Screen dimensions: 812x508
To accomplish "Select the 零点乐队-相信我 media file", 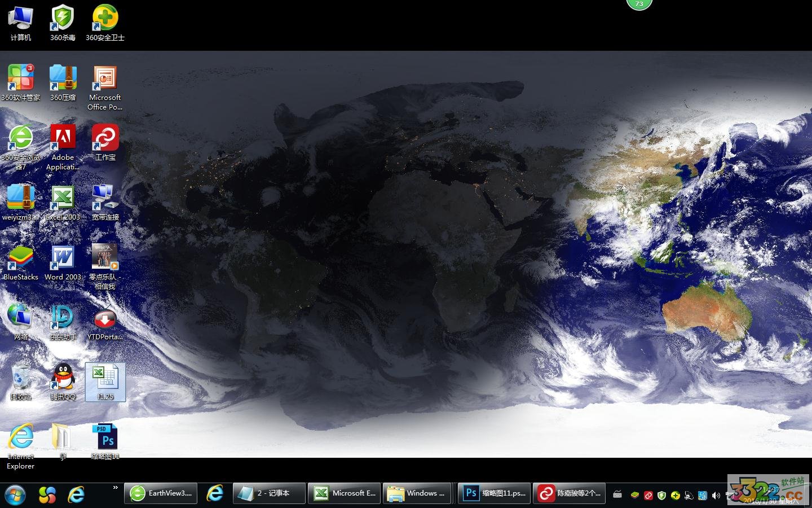I will [x=105, y=267].
